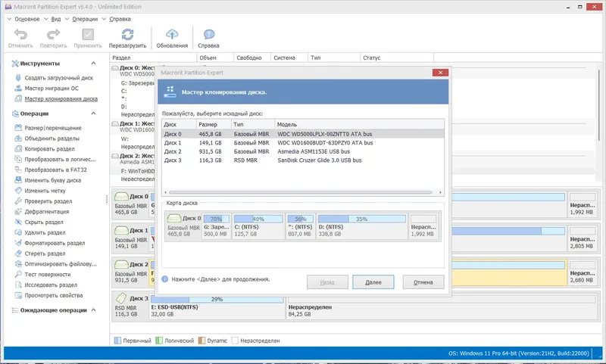606x364 pixels.
Task: Click the Обновления cloud update icon
Action: click(171, 34)
